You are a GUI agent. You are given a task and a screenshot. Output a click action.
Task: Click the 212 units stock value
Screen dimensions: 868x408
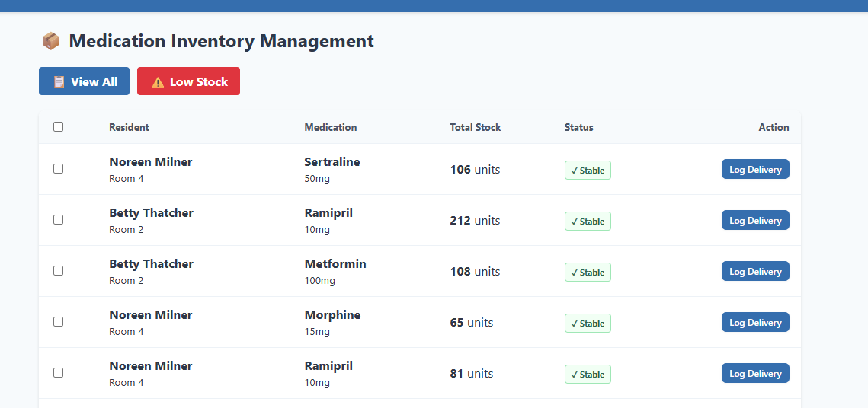click(475, 221)
